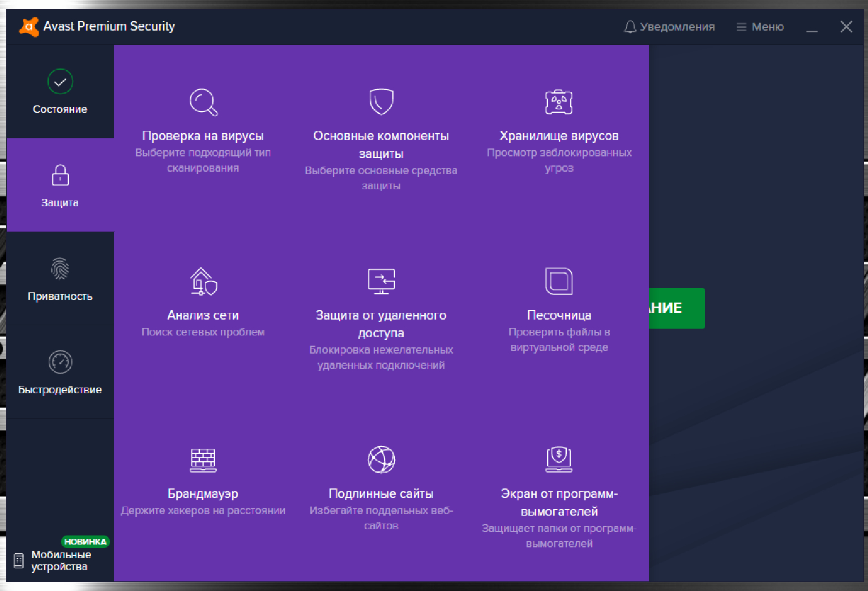Image resolution: width=868 pixels, height=591 pixels.
Task: Open the Меню menu
Action: pos(760,27)
